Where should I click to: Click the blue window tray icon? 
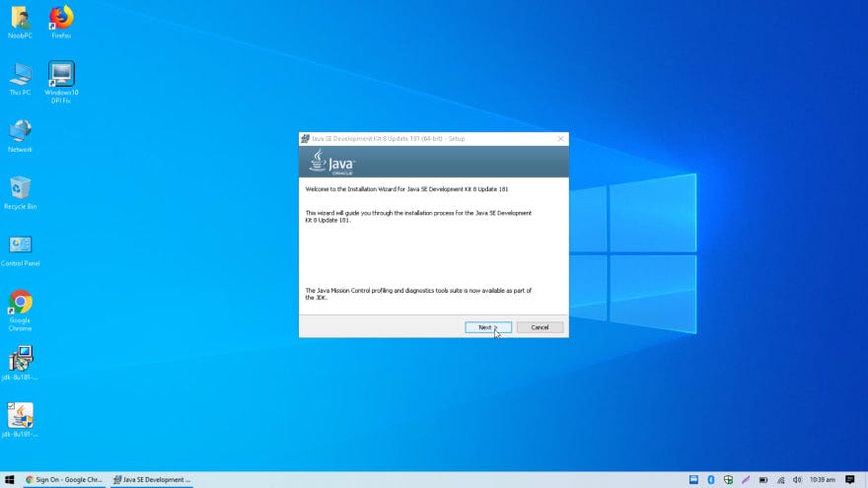pos(693,480)
